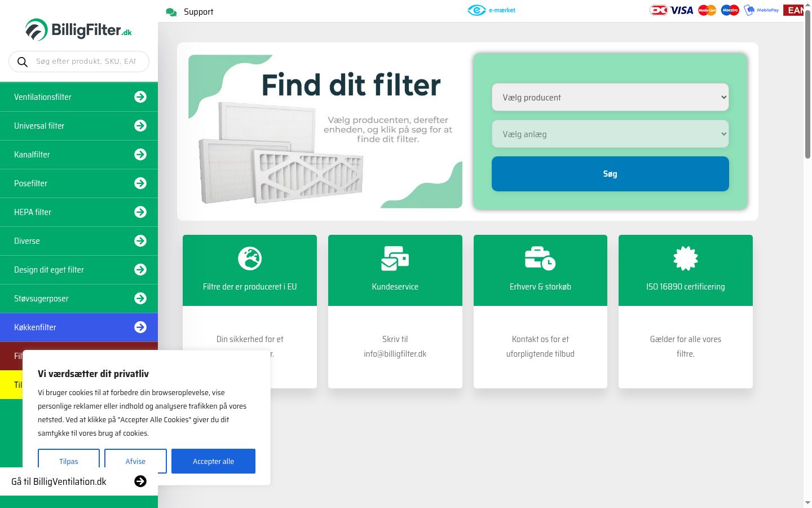Image resolution: width=812 pixels, height=508 pixels.
Task: Open Design dit eget filter menu item
Action: [79, 270]
